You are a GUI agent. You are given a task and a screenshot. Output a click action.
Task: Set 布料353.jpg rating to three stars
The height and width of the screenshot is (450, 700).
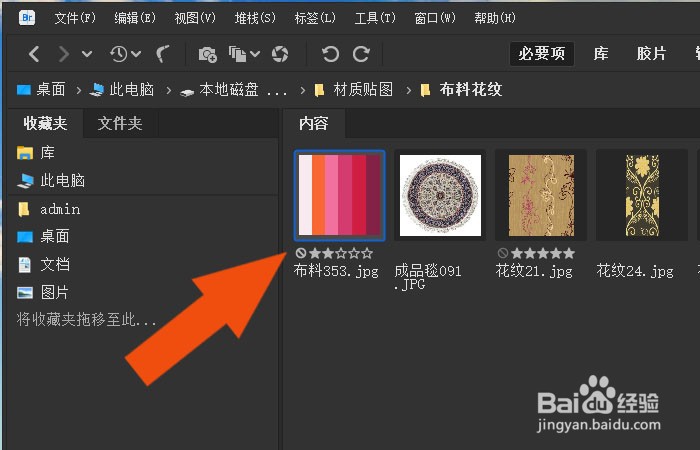[x=341, y=254]
